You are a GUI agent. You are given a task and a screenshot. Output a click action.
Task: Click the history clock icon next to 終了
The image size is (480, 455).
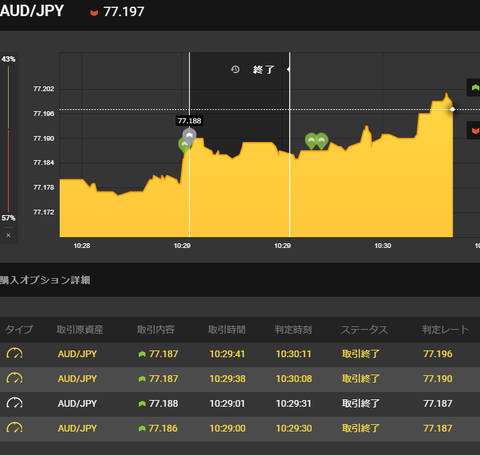pos(235,69)
